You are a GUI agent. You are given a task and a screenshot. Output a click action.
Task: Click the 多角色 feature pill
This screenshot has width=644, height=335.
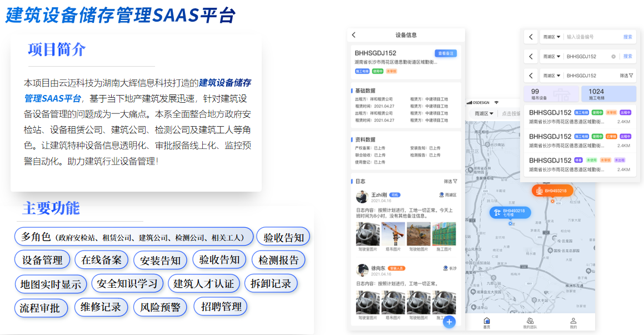134,237
